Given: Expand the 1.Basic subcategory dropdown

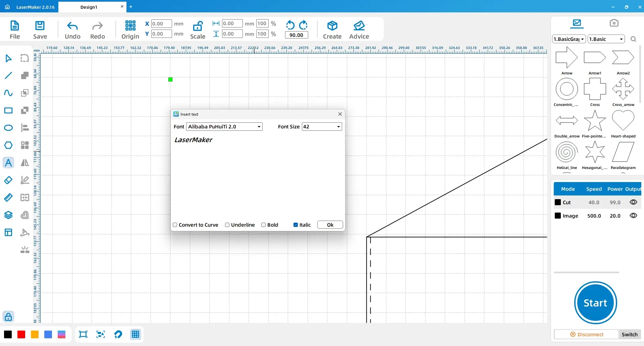Looking at the screenshot, I should point(606,39).
